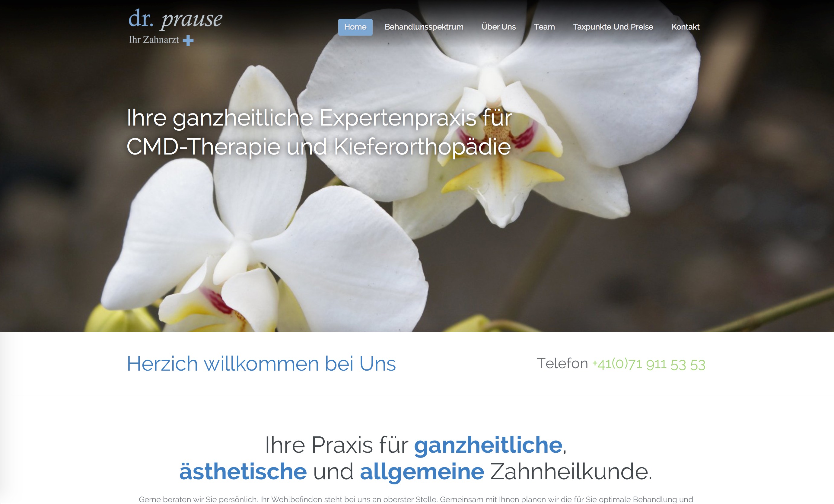The image size is (834, 504).
Task: Open Taxpunkte Und Preise page
Action: (x=613, y=27)
